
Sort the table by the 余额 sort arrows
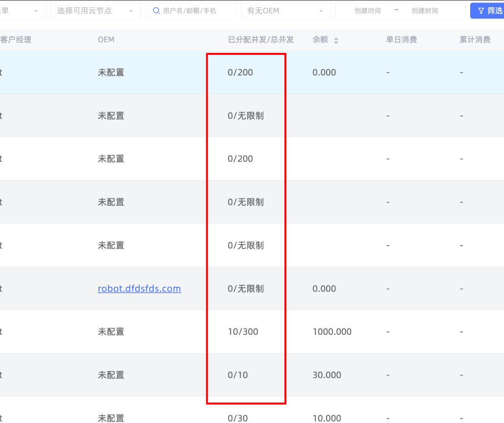click(336, 41)
